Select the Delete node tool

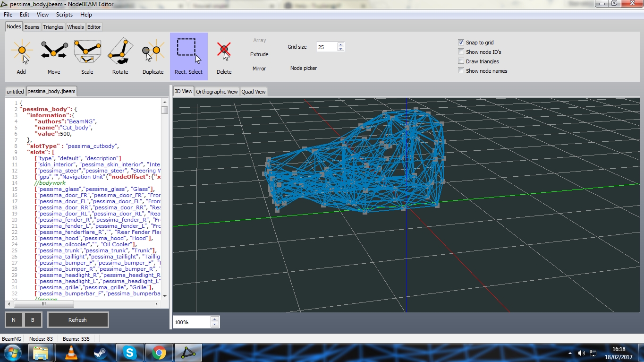coord(224,56)
